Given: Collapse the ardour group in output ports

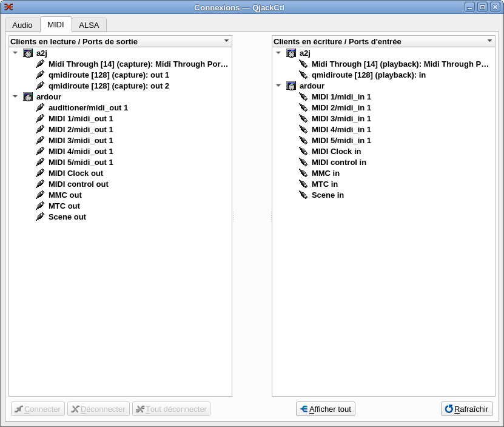Looking at the screenshot, I should 15,96.
